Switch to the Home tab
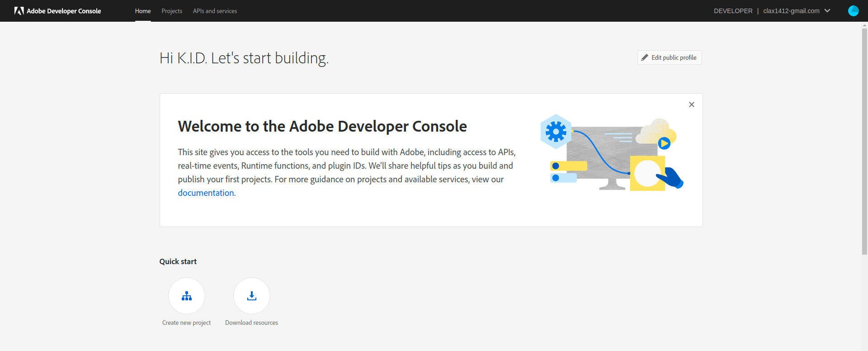This screenshot has height=351, width=868. coord(143,11)
